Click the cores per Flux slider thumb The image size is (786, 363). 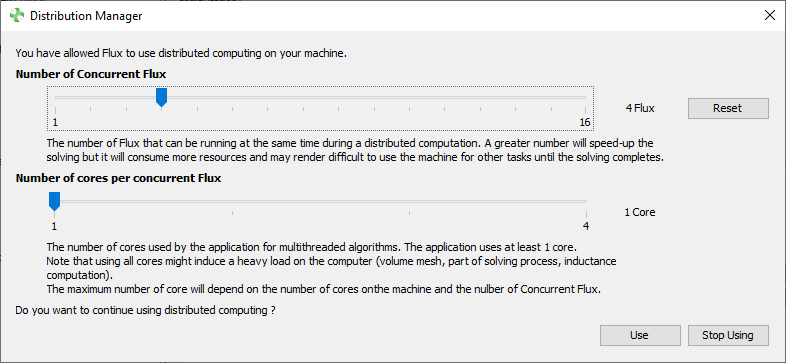tap(54, 202)
